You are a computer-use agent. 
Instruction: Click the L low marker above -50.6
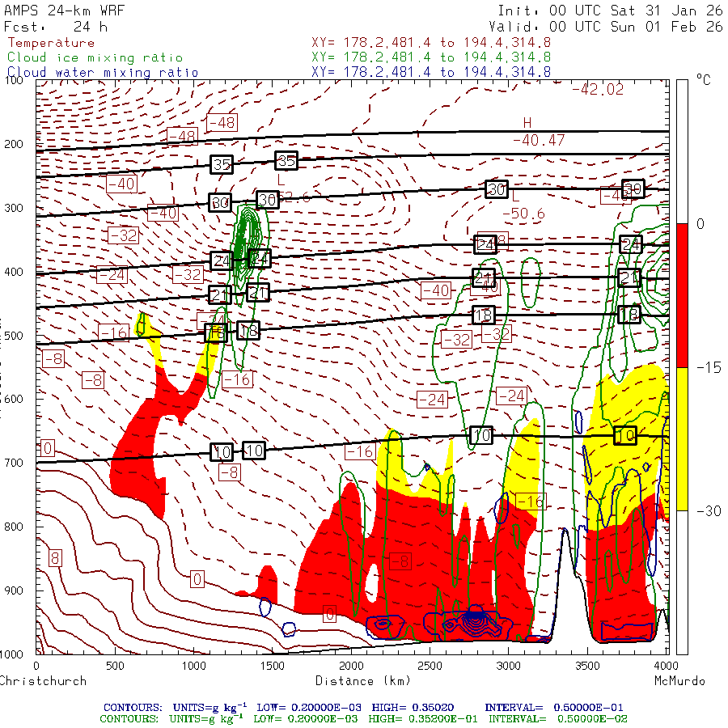pos(514,197)
